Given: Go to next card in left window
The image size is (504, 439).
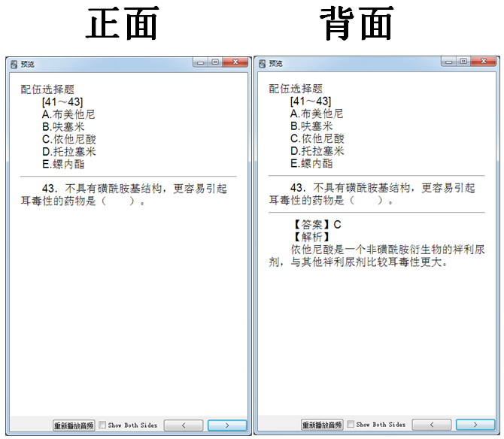Looking at the screenshot, I should click(x=227, y=425).
